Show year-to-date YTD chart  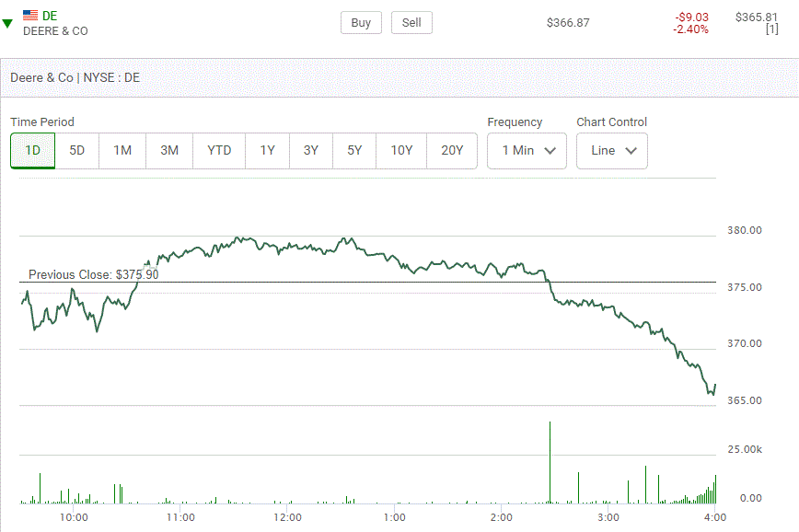(219, 150)
